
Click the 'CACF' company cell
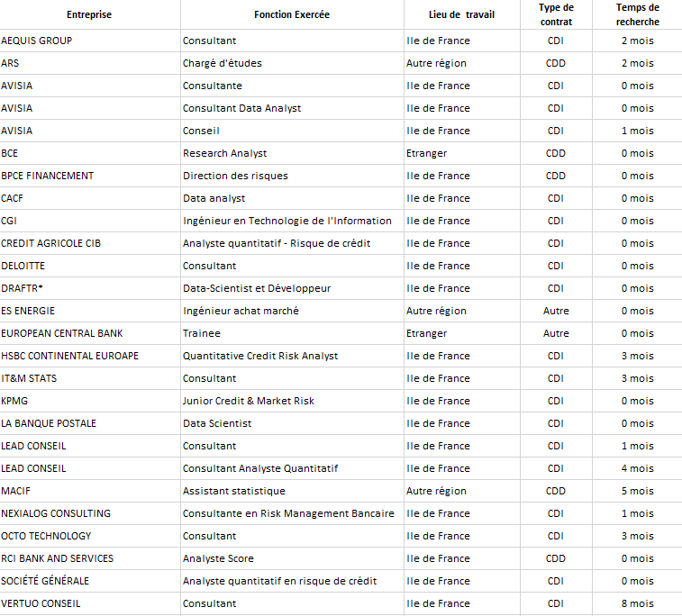[90, 199]
